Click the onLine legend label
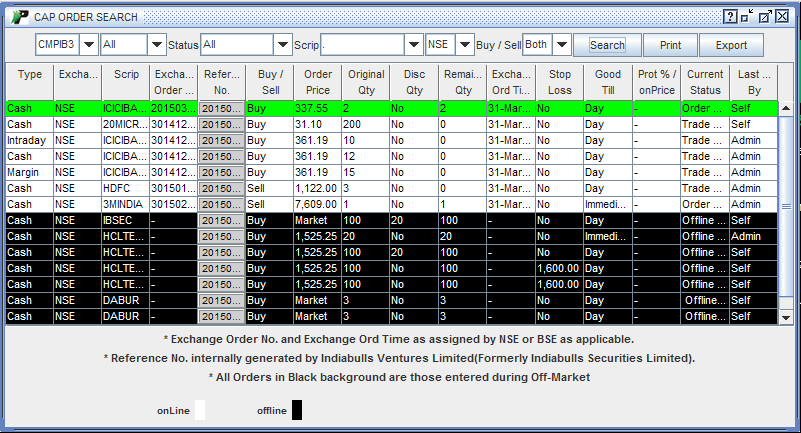The width and height of the screenshot is (801, 433). pyautogui.click(x=173, y=411)
